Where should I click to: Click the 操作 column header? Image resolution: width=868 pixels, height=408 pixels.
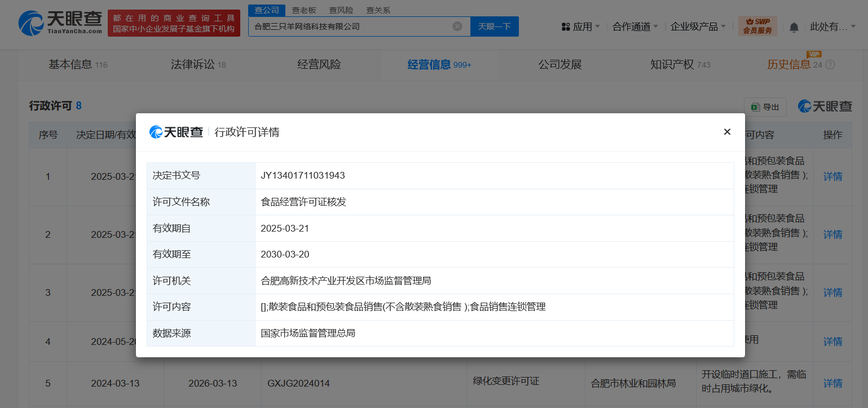coord(833,135)
